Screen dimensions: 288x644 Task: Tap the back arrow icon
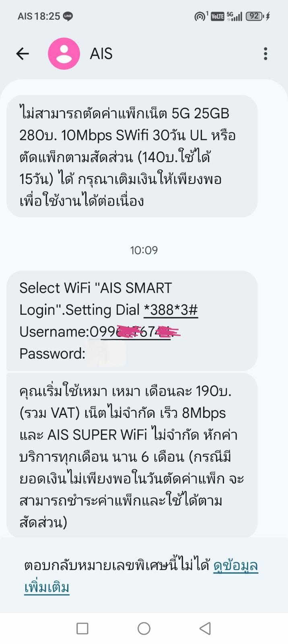click(x=23, y=54)
